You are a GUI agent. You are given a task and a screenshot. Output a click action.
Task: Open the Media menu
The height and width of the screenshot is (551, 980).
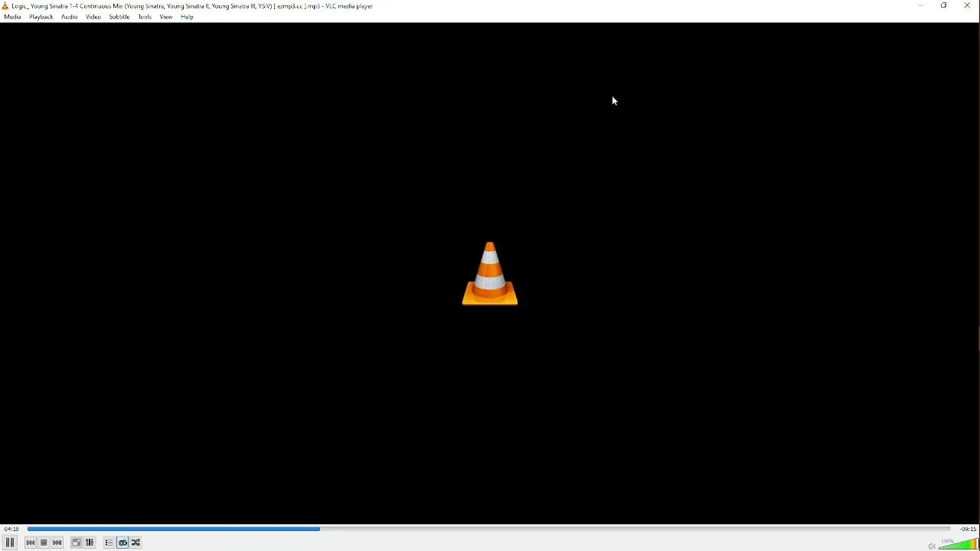[13, 17]
